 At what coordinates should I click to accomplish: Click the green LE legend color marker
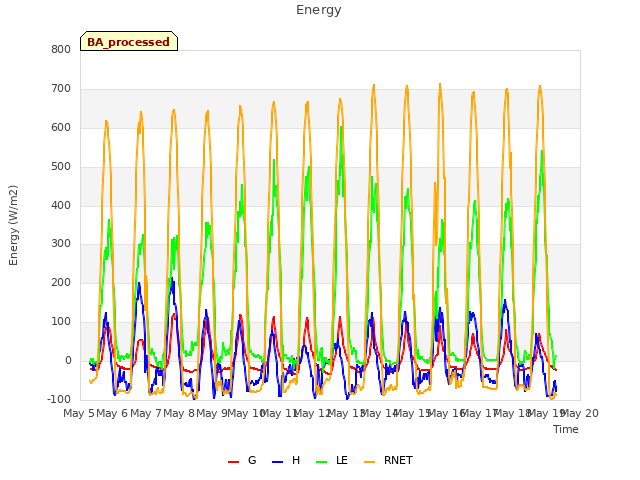pos(322,462)
